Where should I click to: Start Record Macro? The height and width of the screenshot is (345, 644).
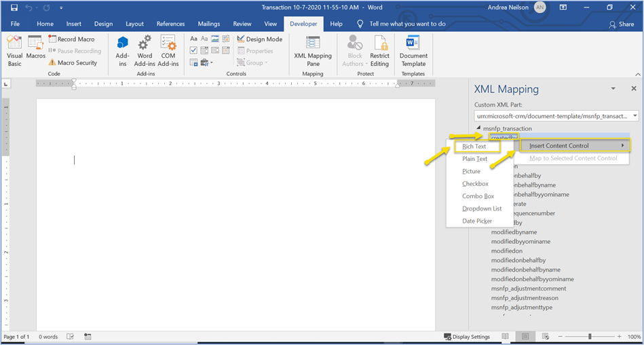(x=71, y=39)
